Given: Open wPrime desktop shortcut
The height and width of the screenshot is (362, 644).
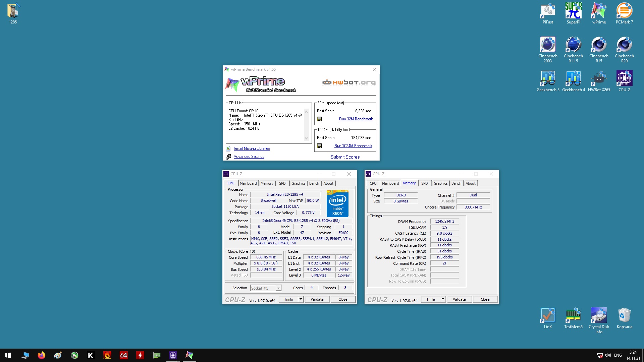Looking at the screenshot, I should (x=599, y=13).
